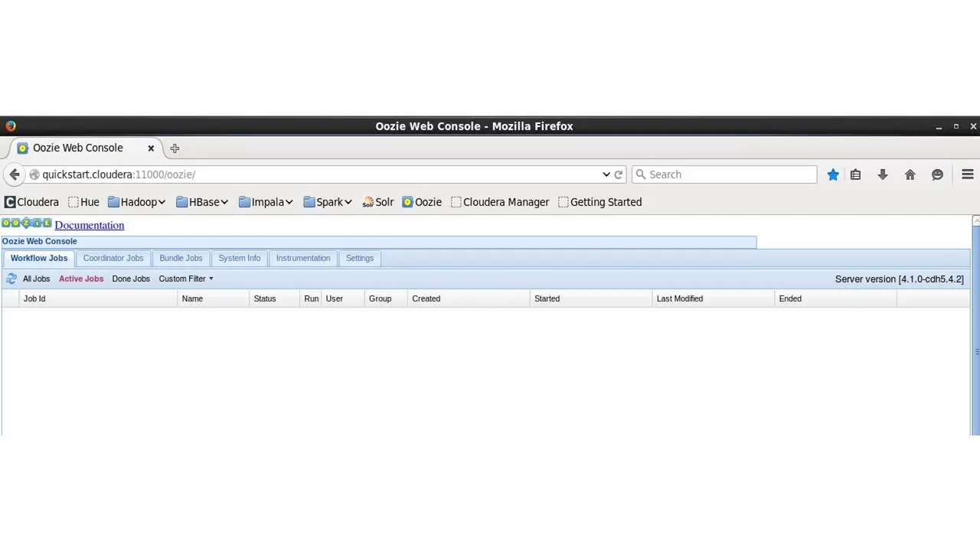Sort by the Group column header

point(386,298)
